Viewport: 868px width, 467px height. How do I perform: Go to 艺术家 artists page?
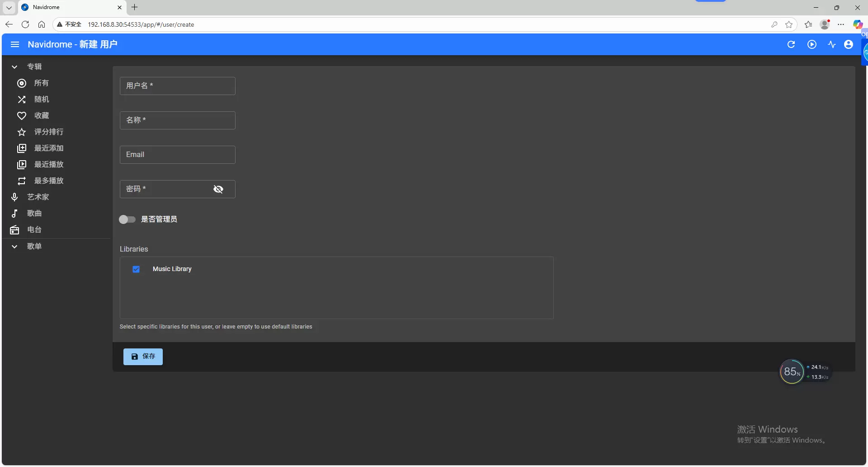38,197
